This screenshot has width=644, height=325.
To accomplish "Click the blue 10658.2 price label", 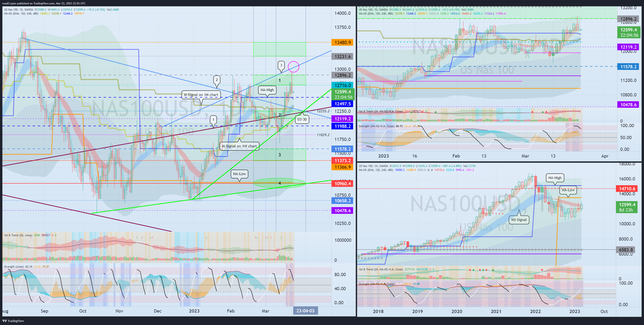I will 342,200.
